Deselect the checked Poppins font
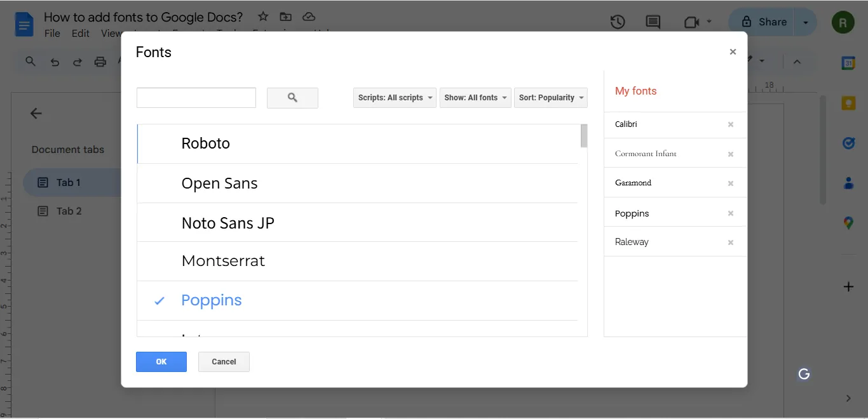 point(358,300)
